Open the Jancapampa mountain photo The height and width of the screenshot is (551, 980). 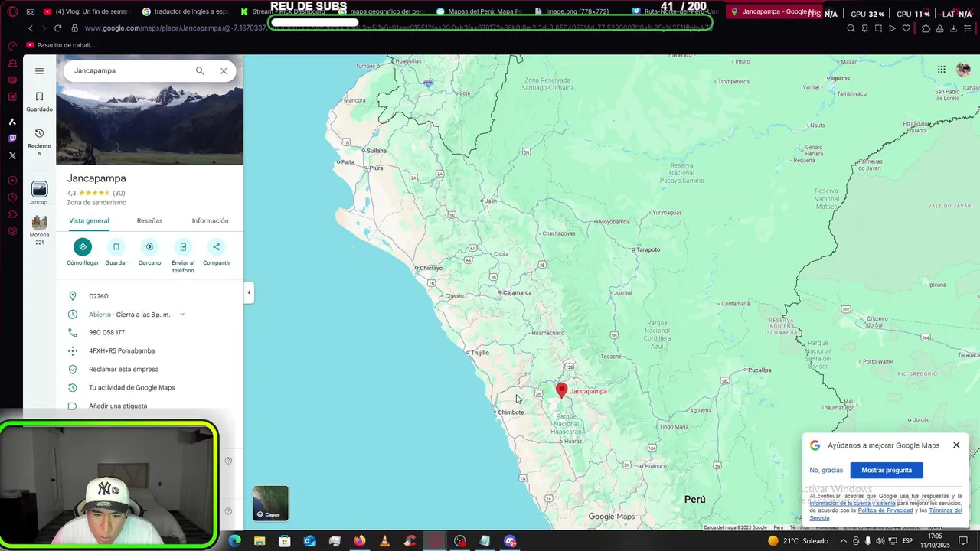tap(150, 122)
